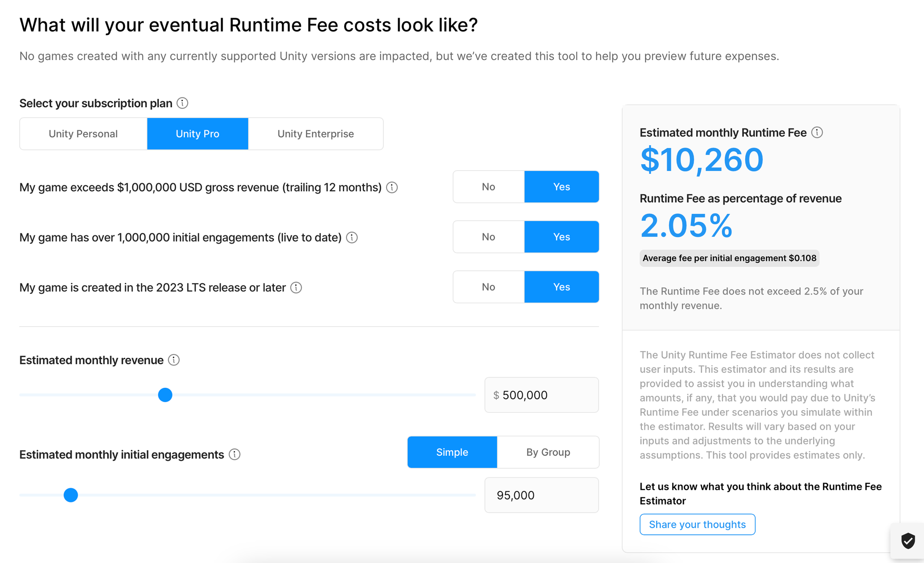The height and width of the screenshot is (563, 924).
Task: Select the Unity Pro plan
Action: [198, 134]
